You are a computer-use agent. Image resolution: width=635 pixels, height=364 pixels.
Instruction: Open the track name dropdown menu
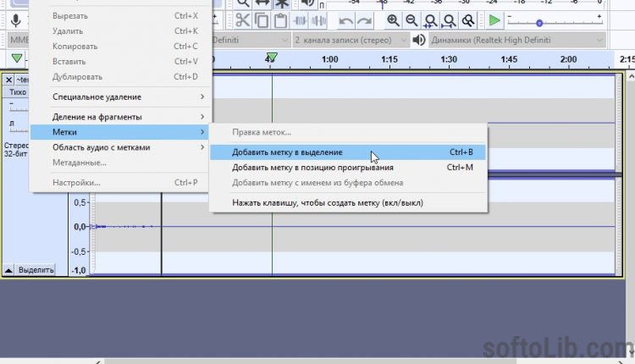point(22,80)
